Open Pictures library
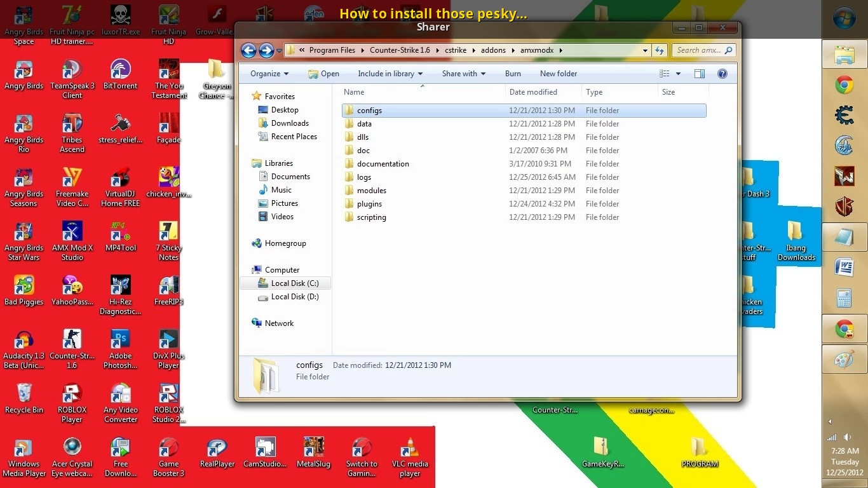The height and width of the screenshot is (488, 868). [285, 203]
